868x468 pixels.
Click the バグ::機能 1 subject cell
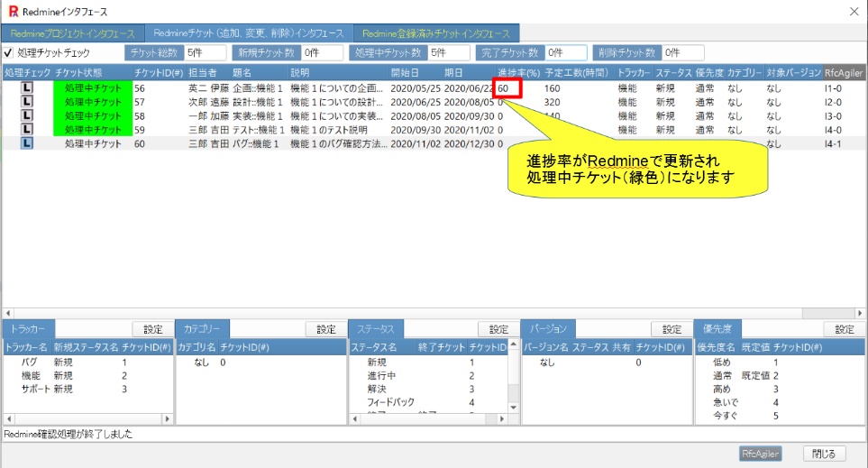pyautogui.click(x=256, y=143)
